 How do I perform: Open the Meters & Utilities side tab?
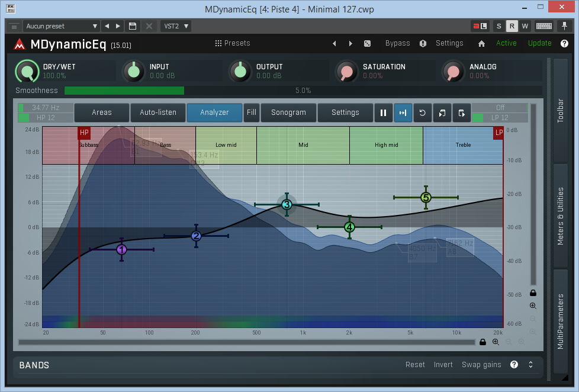pos(560,216)
